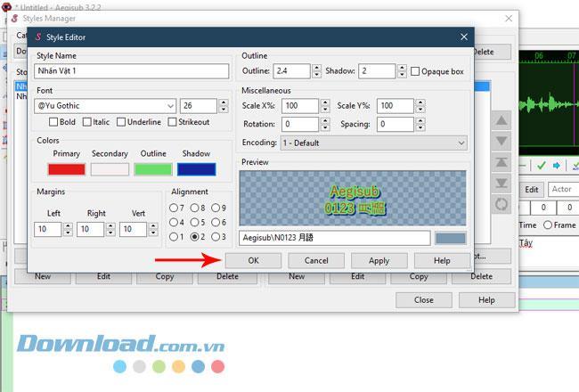
Task: Expand the Encoding dropdown
Action: pyautogui.click(x=373, y=143)
